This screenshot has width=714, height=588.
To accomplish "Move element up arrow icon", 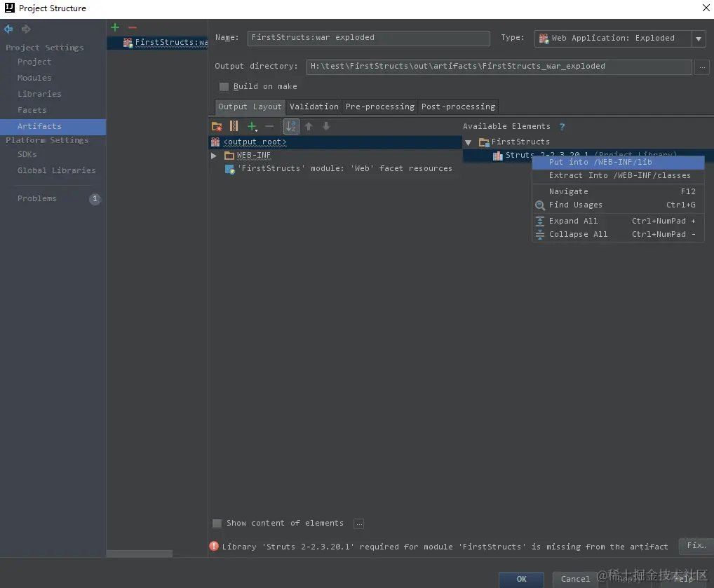I will (x=309, y=126).
